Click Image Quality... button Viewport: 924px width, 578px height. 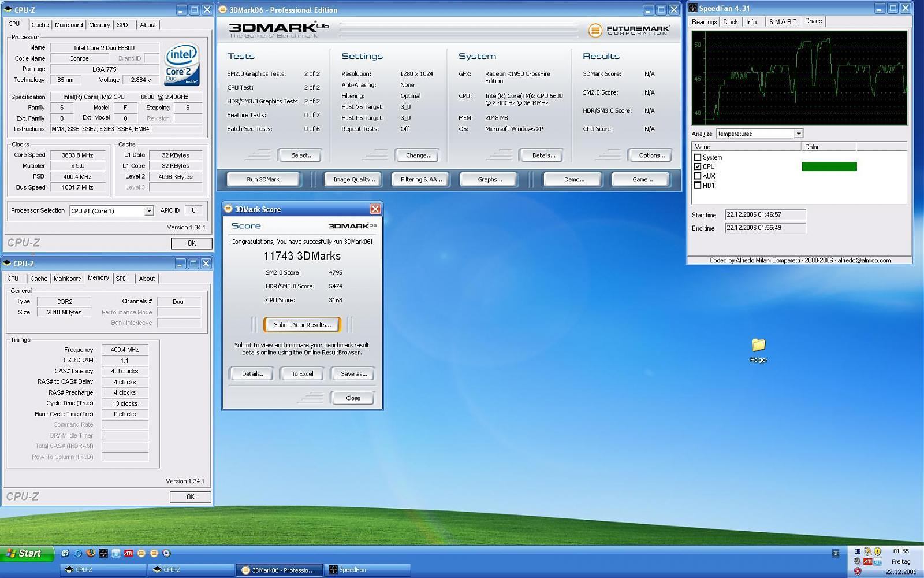pyautogui.click(x=354, y=180)
